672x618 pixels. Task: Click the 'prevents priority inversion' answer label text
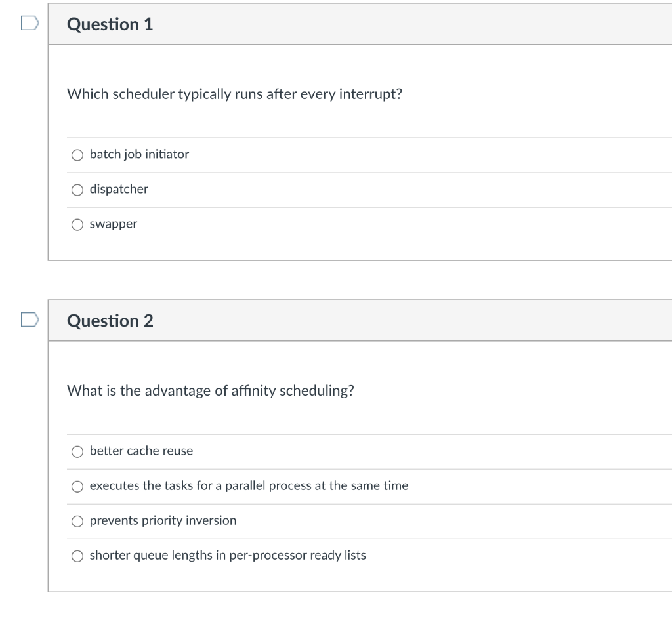pos(163,520)
